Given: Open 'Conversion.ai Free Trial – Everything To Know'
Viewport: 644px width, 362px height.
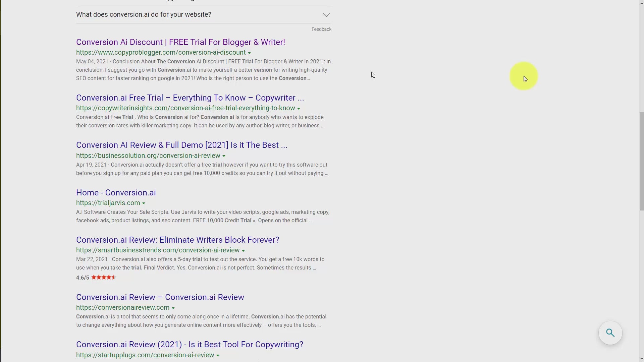Looking at the screenshot, I should coord(190,98).
